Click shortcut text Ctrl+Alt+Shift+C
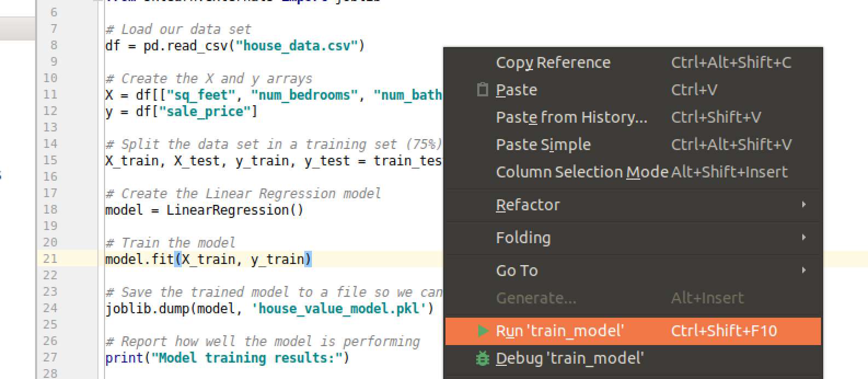Image resolution: width=868 pixels, height=379 pixels. pos(731,62)
